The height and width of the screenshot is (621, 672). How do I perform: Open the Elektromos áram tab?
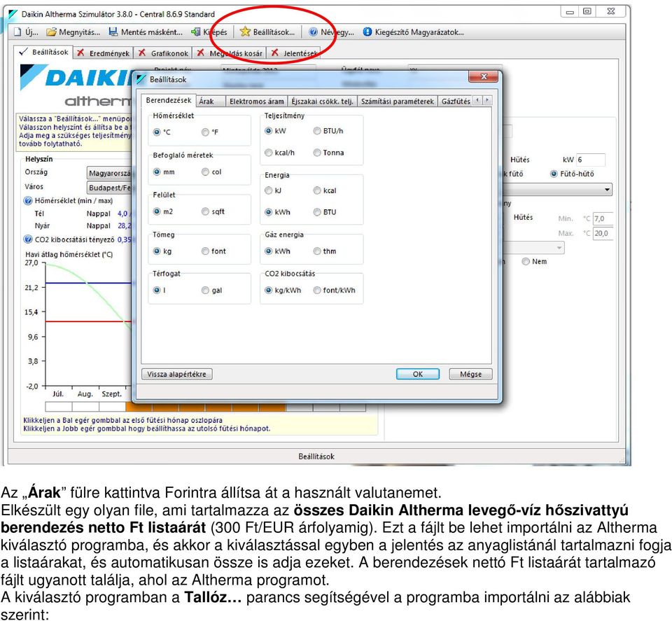pyautogui.click(x=257, y=102)
